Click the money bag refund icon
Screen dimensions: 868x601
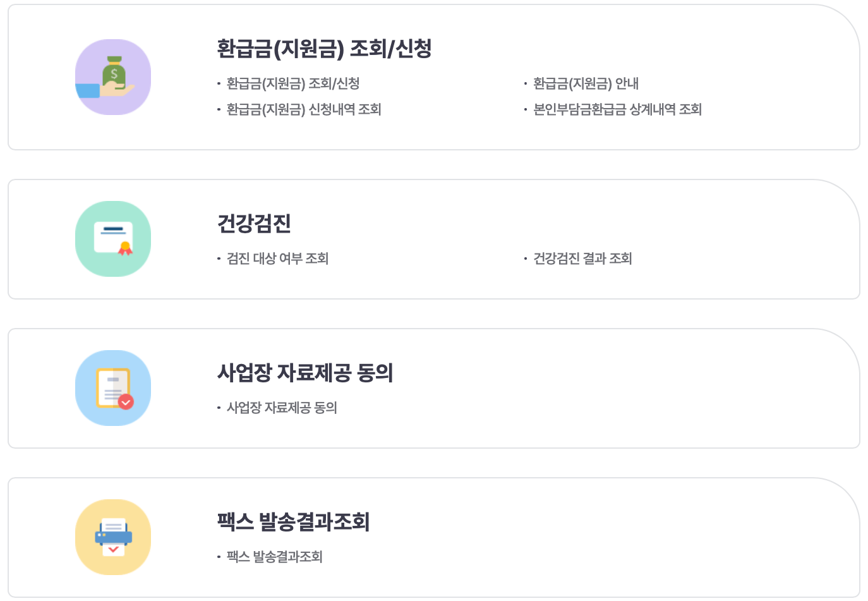113,76
